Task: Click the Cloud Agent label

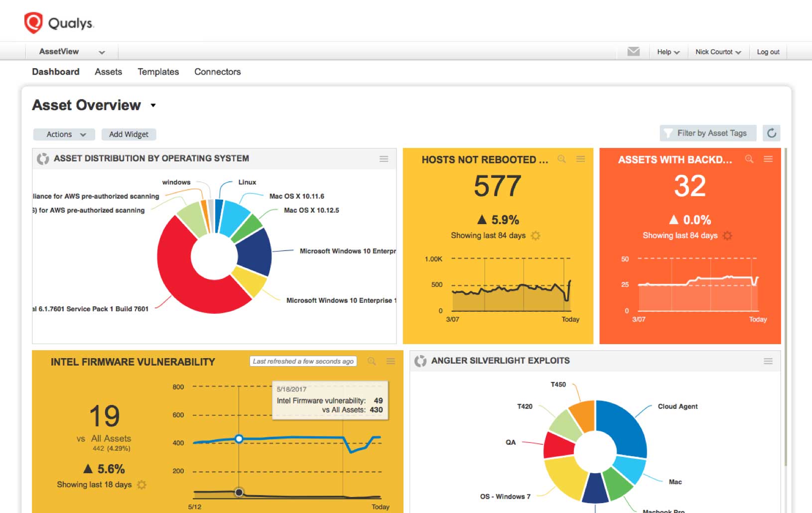Action: click(x=677, y=406)
